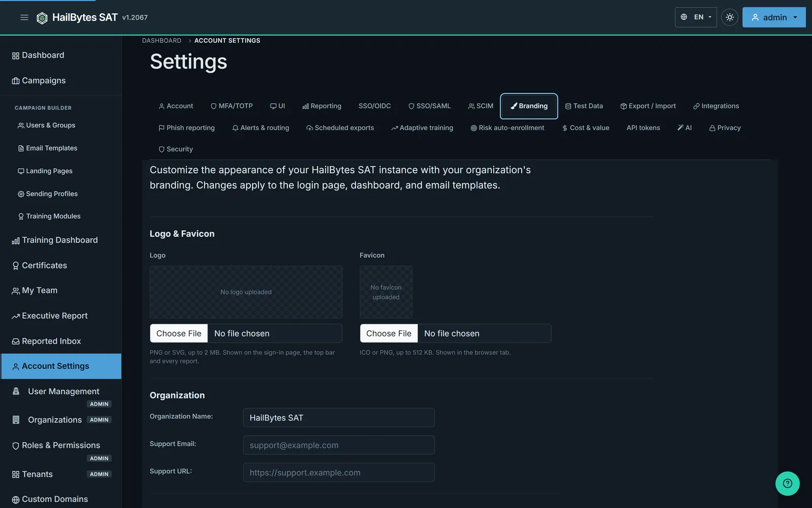Open the Adaptive training tab
812x508 pixels.
click(x=422, y=128)
